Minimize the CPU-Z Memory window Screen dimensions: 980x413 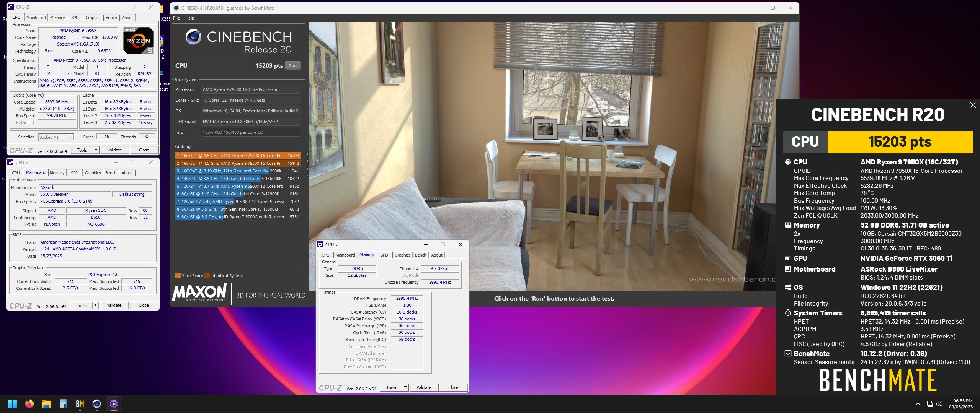coord(425,244)
